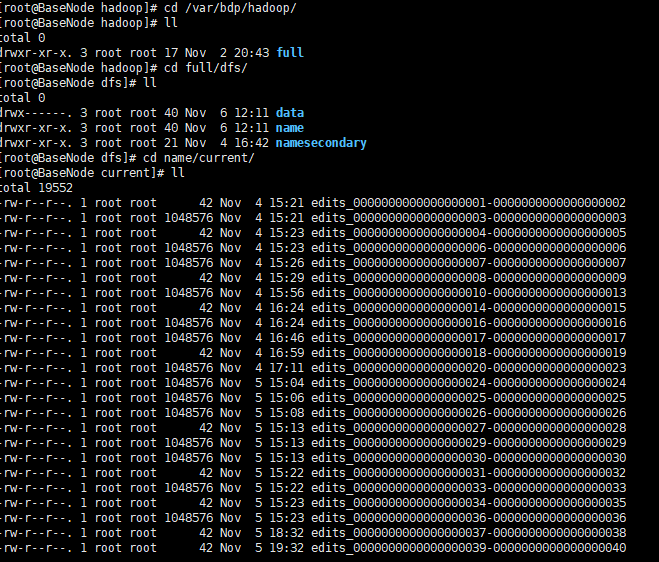Click edits file ending 0000000000000000032
Image resolution: width=659 pixels, height=562 pixels.
(469, 472)
